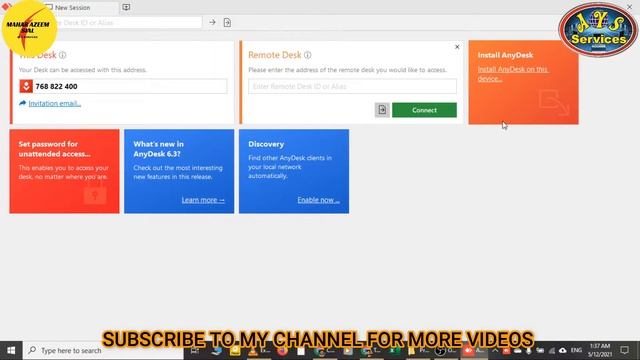
Task: Click the browse files button next to Connect
Action: point(382,110)
